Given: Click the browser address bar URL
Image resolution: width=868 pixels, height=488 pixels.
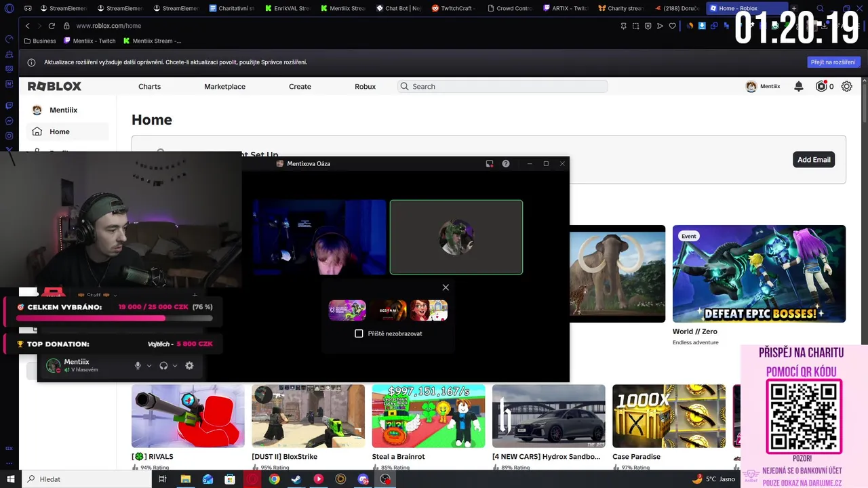Looking at the screenshot, I should (x=108, y=26).
